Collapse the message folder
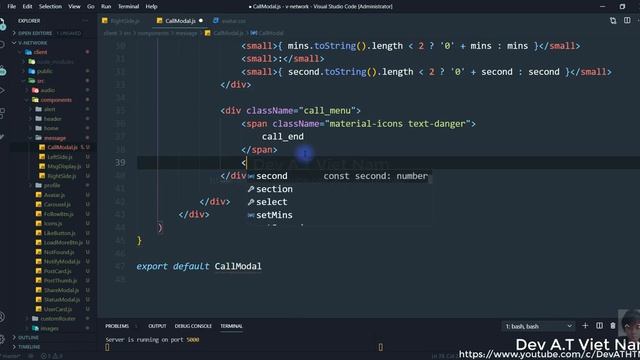Screen dimensions: 640x360 (55, 138)
